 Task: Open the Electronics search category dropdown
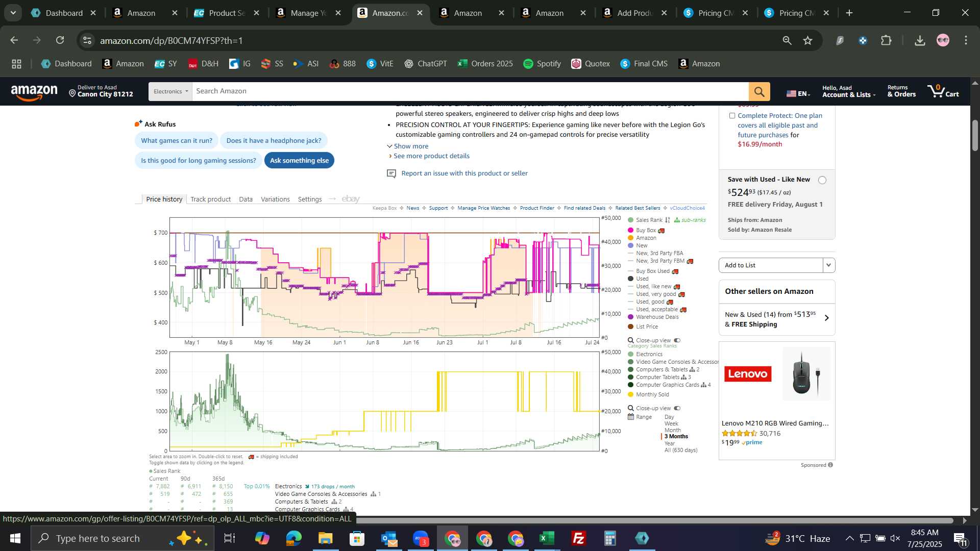pos(170,91)
